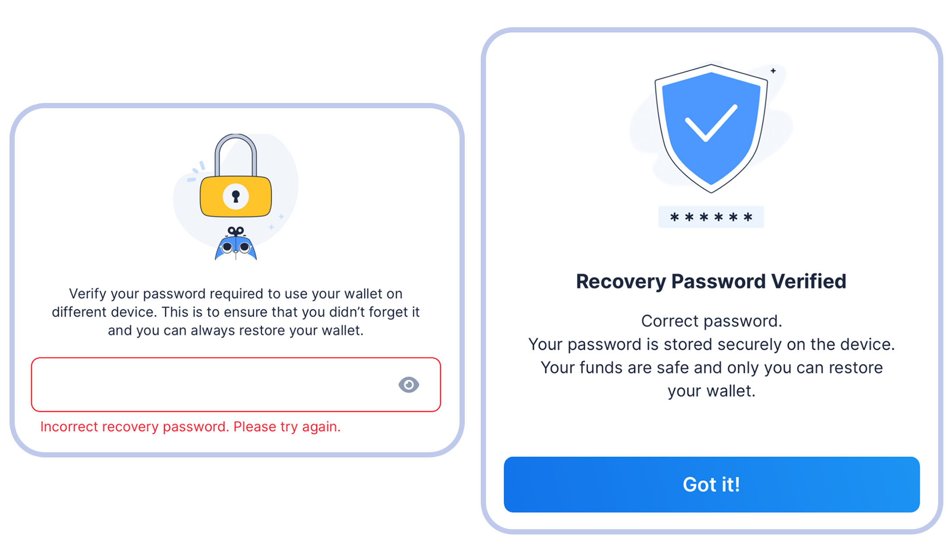Confirm with the Got it! button
This screenshot has width=952, height=560.
click(711, 484)
